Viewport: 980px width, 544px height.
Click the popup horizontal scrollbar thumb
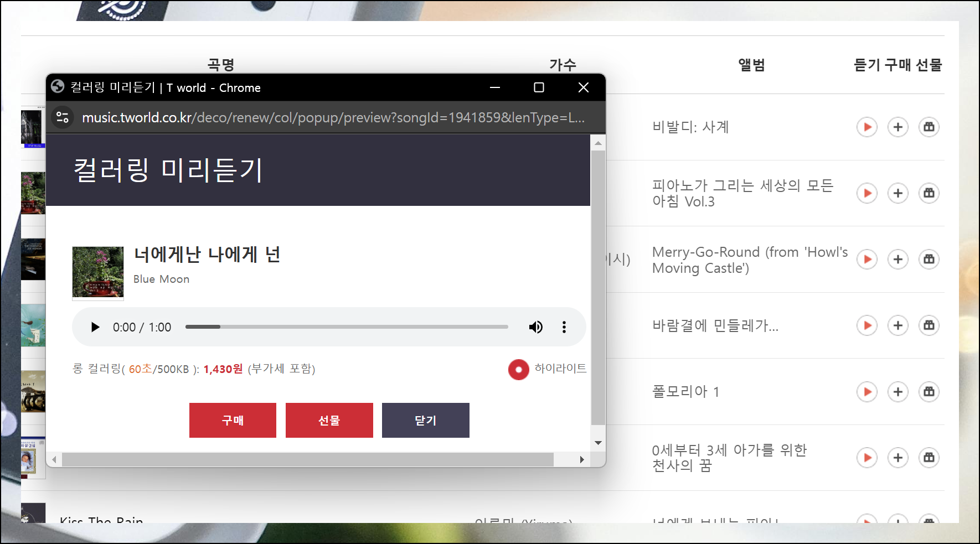pyautogui.click(x=308, y=459)
